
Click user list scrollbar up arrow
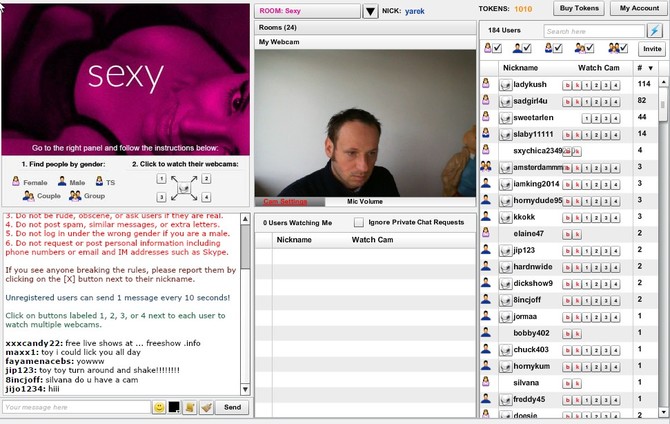point(663,82)
